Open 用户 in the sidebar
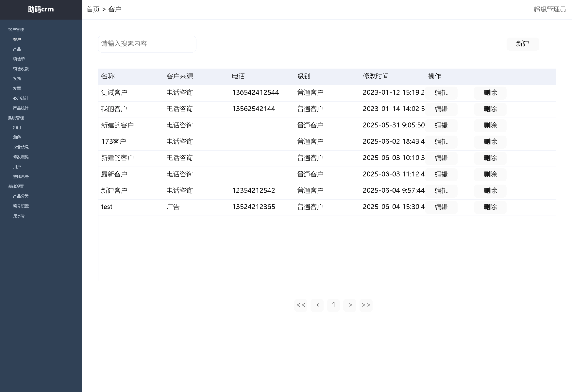572x392 pixels. 17,167
